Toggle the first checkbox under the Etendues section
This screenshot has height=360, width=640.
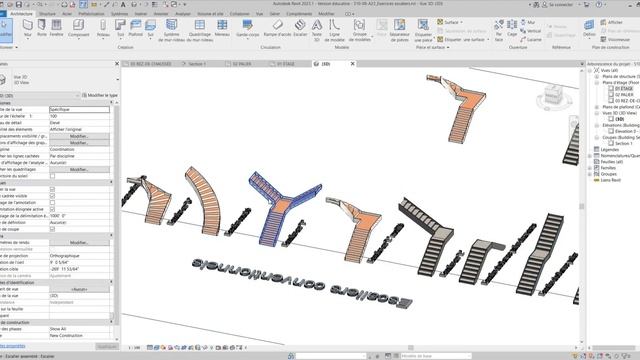pos(52,189)
